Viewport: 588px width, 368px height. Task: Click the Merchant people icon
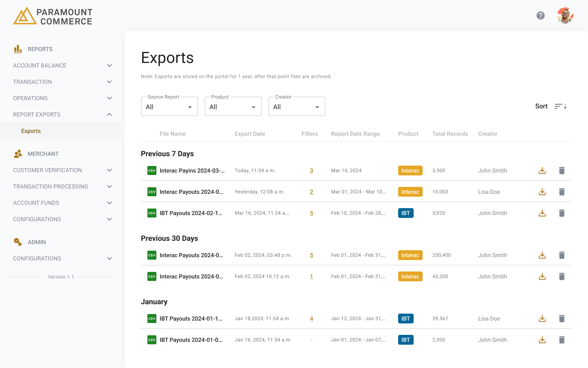(x=18, y=153)
